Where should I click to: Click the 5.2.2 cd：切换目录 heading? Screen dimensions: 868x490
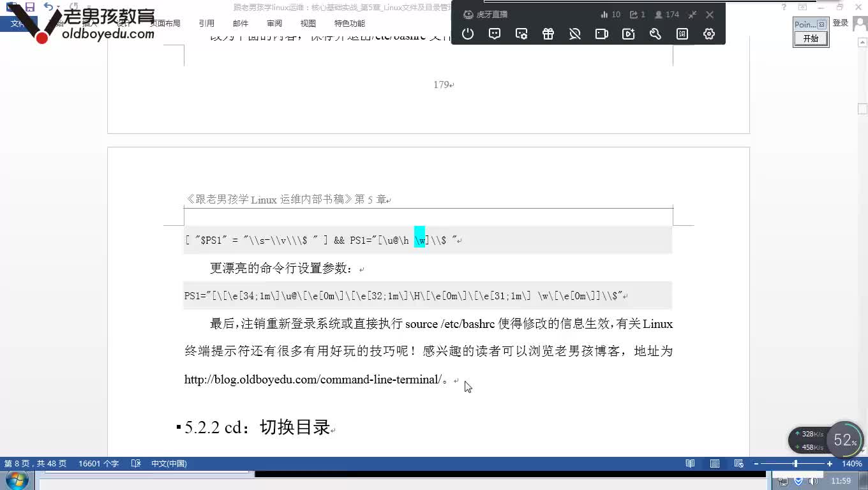tap(257, 427)
